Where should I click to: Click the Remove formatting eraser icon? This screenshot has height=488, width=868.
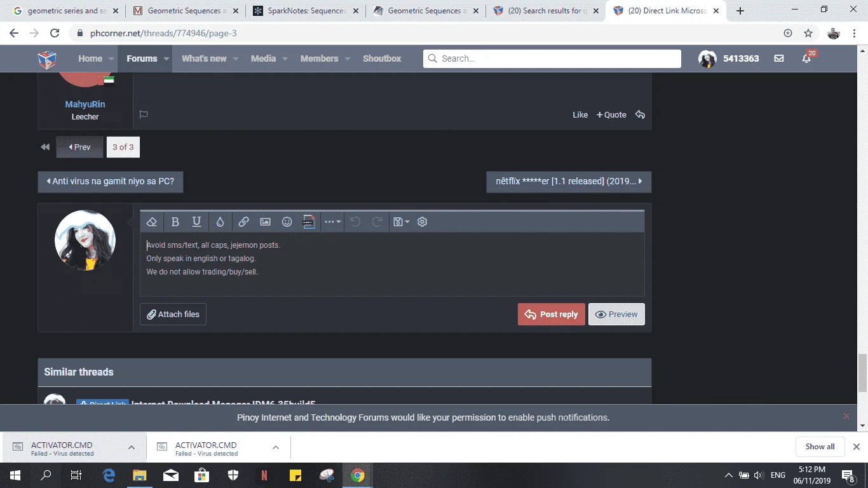tap(151, 222)
